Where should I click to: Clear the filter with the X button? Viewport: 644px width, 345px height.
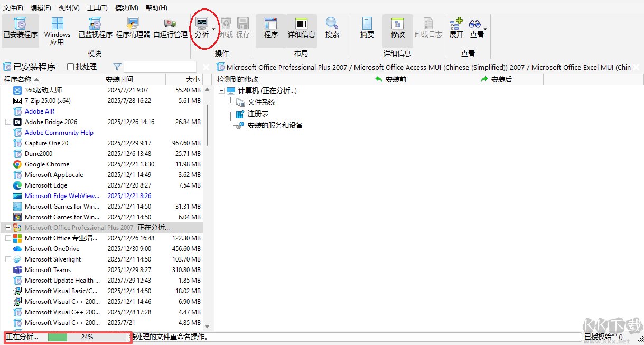pos(206,67)
